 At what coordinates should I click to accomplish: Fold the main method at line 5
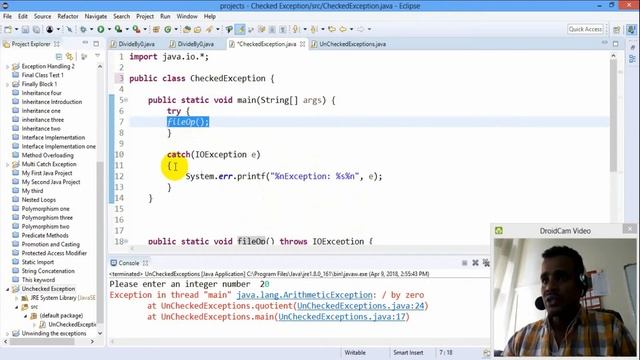click(x=126, y=100)
